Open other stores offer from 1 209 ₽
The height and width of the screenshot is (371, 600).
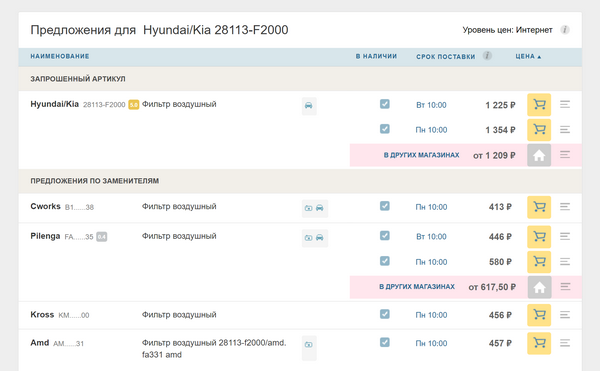point(539,155)
